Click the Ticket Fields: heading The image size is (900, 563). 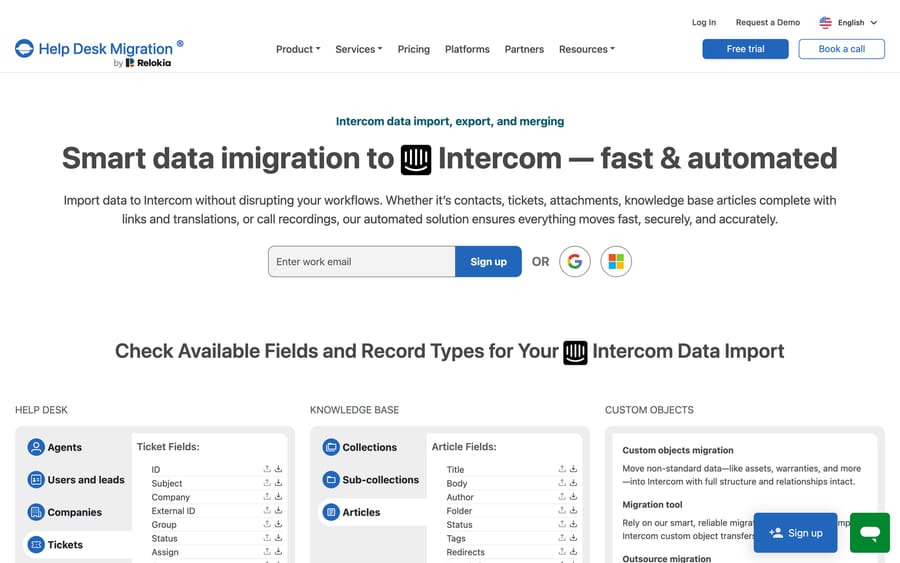click(x=168, y=446)
